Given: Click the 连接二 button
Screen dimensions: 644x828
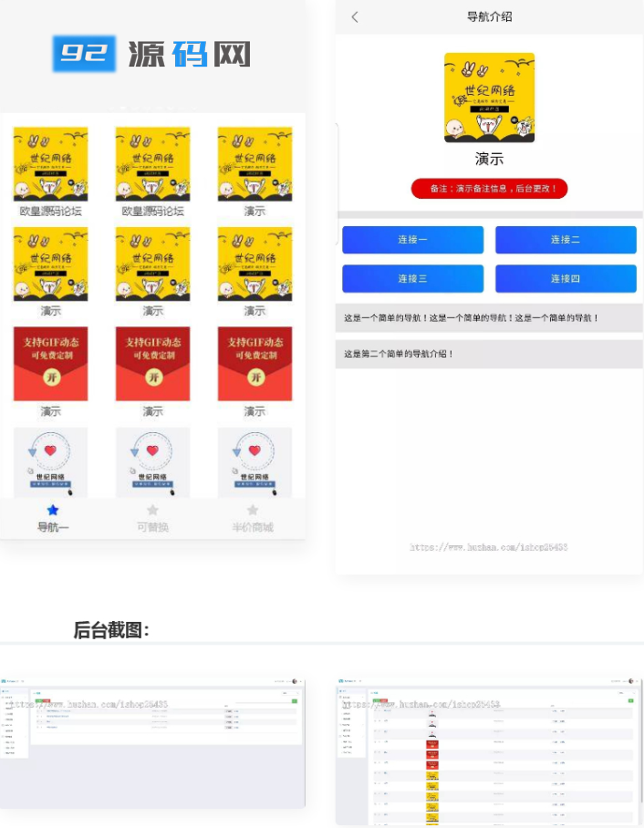Looking at the screenshot, I should 565,240.
